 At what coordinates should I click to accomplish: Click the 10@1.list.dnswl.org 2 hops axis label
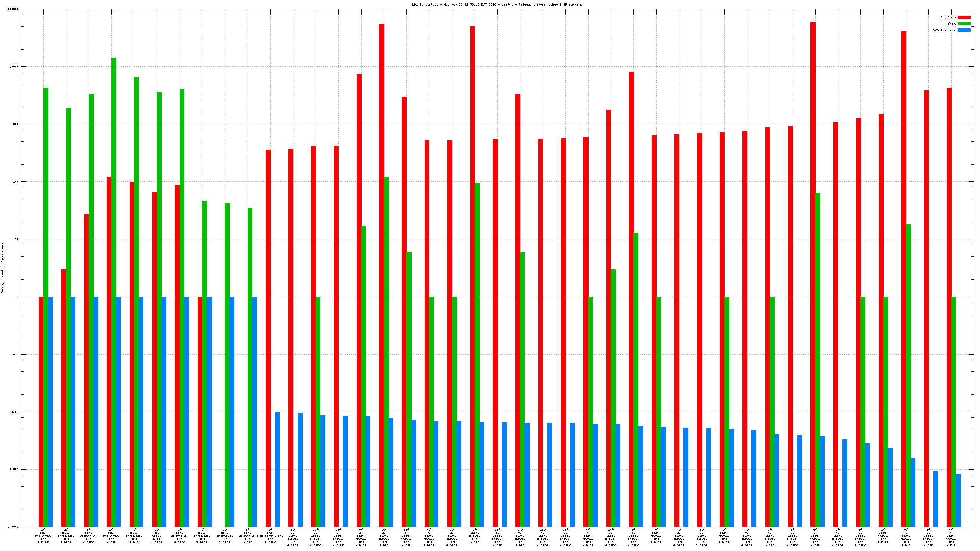tap(611, 537)
